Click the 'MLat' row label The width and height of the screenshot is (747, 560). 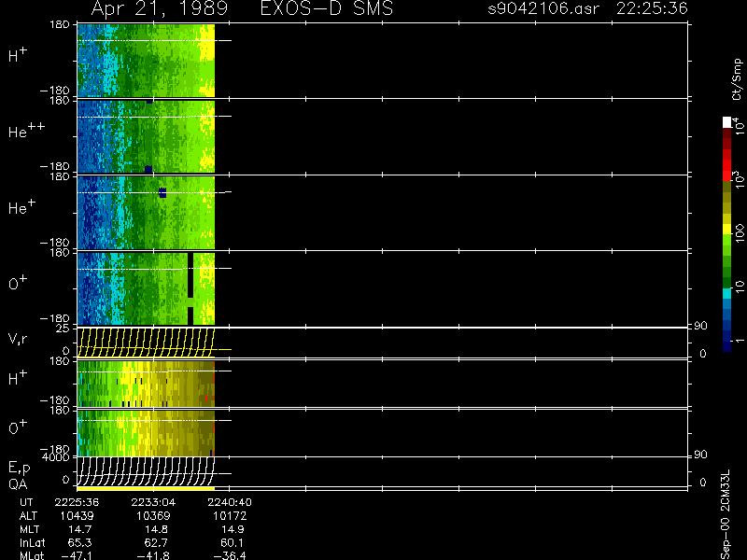pyautogui.click(x=32, y=555)
